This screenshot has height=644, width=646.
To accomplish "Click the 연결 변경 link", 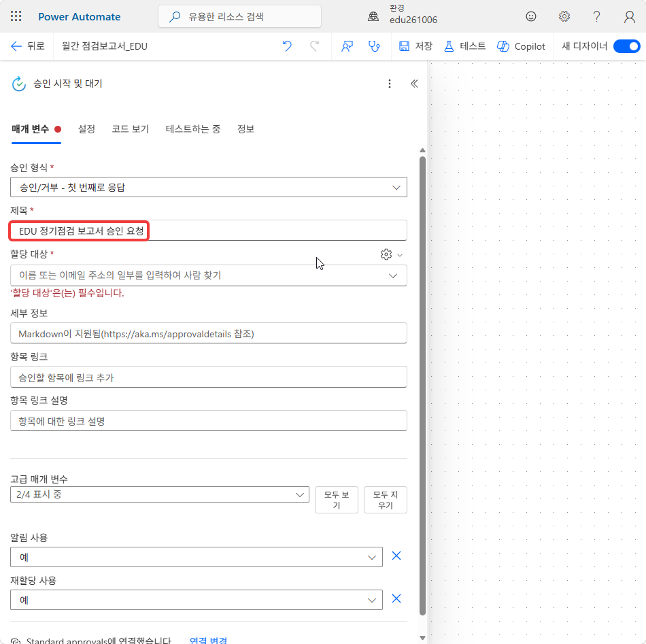I will (208, 641).
